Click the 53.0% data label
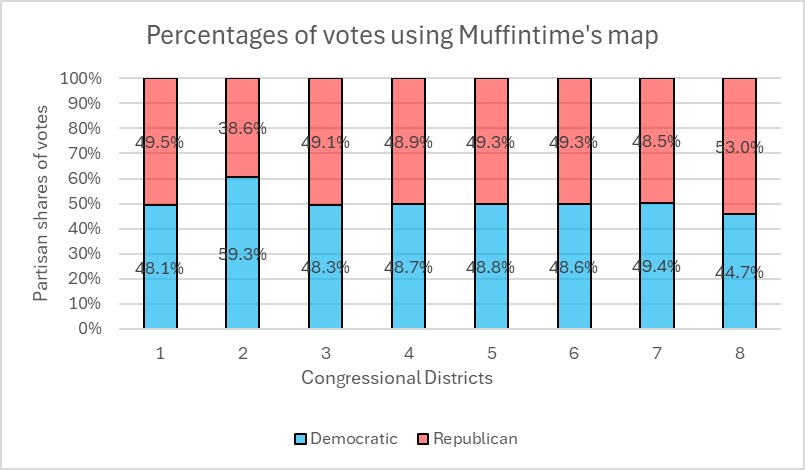 740,147
